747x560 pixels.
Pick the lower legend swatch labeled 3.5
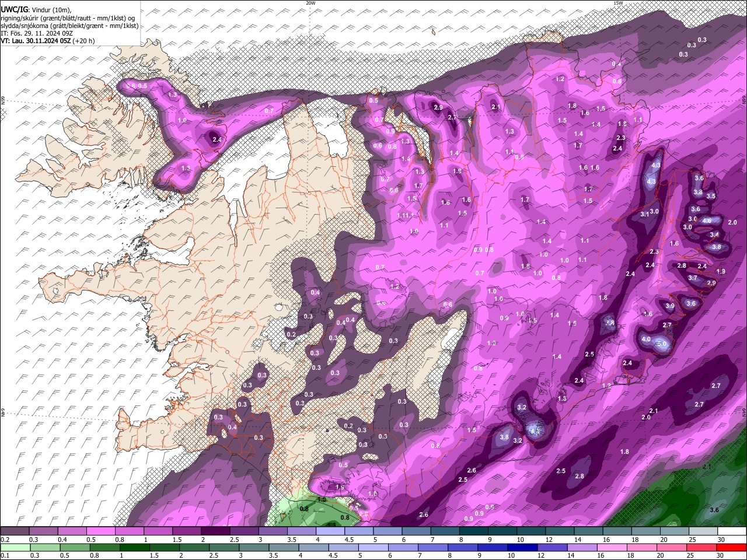[x=284, y=548]
